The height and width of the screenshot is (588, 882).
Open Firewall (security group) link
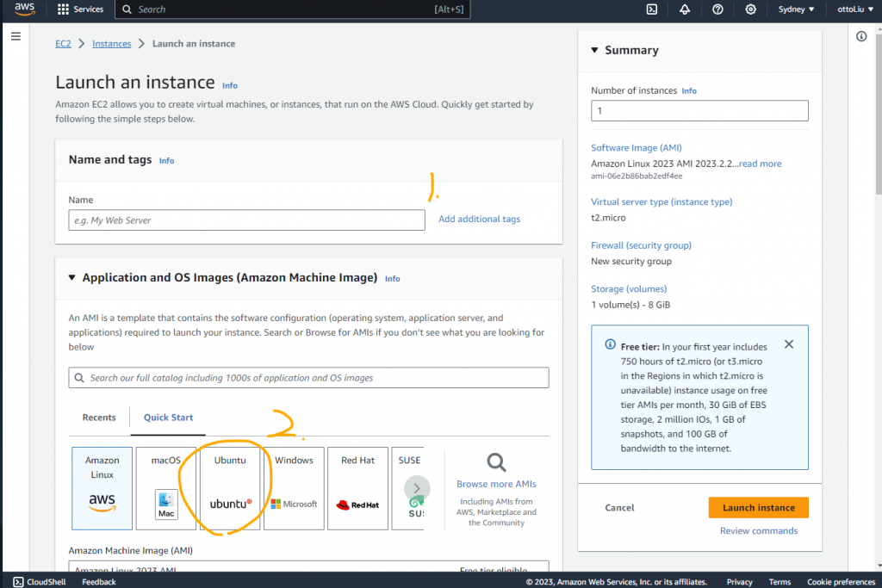[x=641, y=245]
